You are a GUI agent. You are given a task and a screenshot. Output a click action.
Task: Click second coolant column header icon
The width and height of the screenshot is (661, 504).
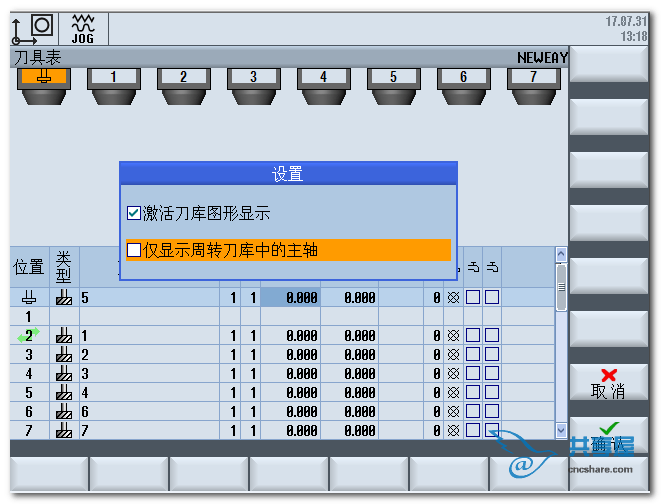[492, 267]
